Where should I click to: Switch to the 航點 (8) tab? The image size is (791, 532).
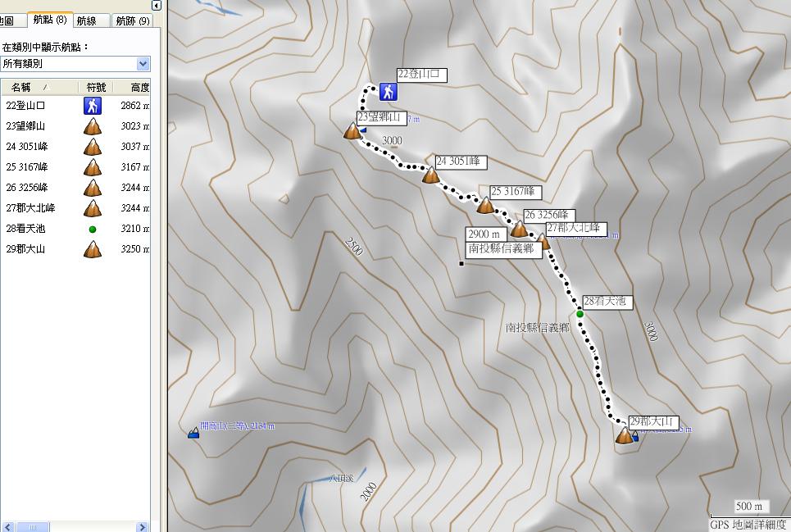point(50,20)
